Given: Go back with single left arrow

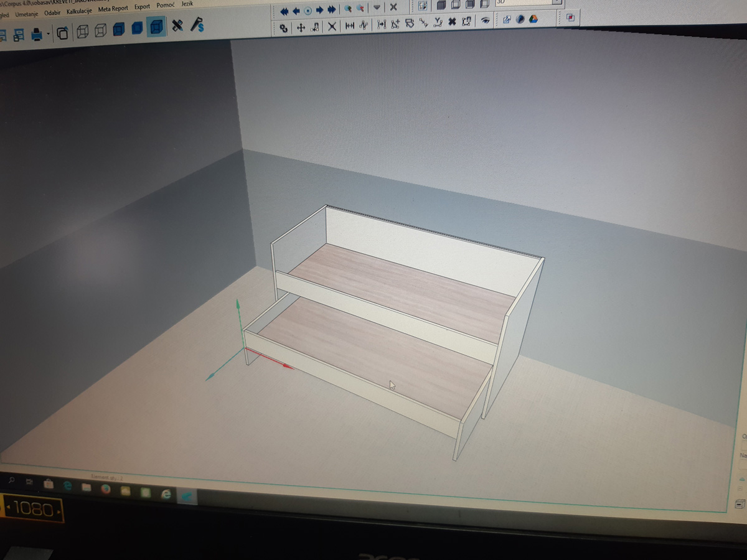Looking at the screenshot, I should 296,11.
